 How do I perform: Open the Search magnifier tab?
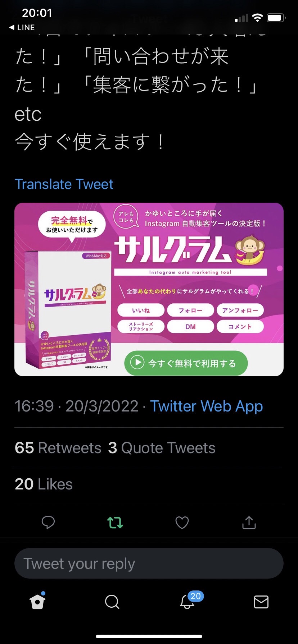112,601
